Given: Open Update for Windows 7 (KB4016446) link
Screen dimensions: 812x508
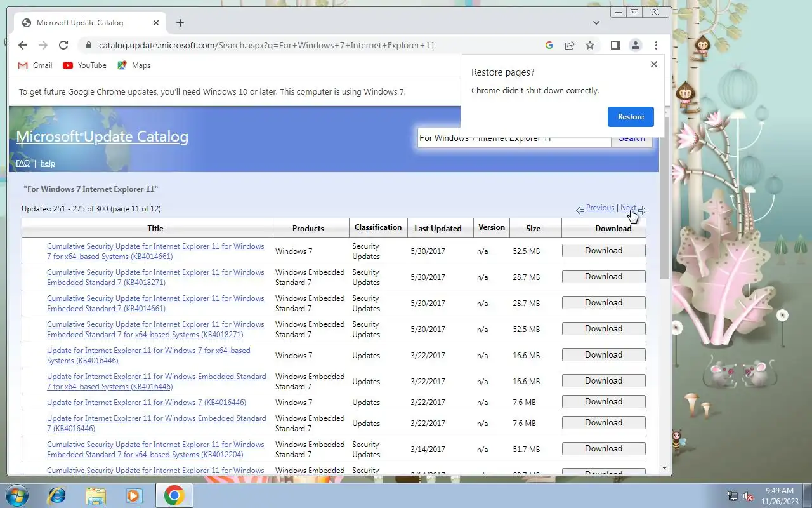Looking at the screenshot, I should point(147,403).
